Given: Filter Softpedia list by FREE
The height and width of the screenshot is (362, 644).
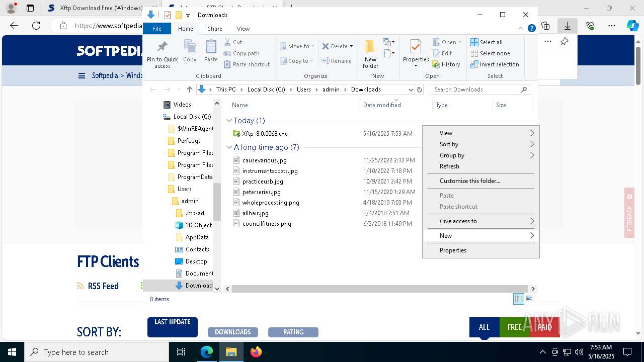Looking at the screenshot, I should tap(514, 327).
